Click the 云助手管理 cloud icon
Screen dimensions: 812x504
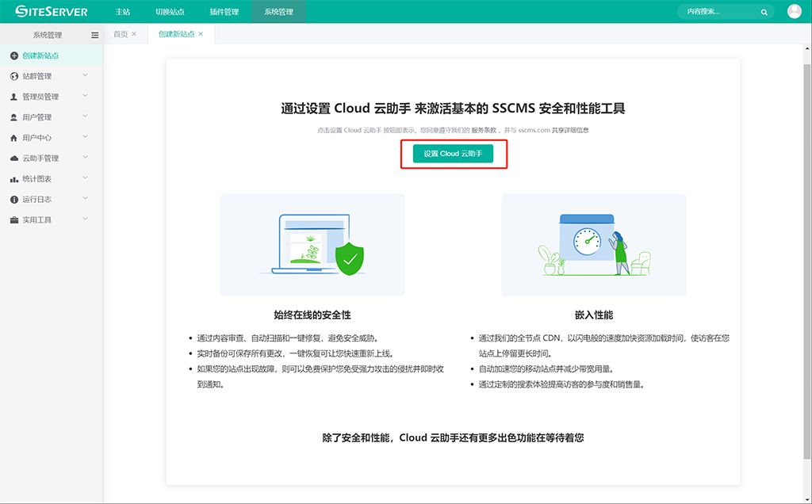pyautogui.click(x=14, y=158)
